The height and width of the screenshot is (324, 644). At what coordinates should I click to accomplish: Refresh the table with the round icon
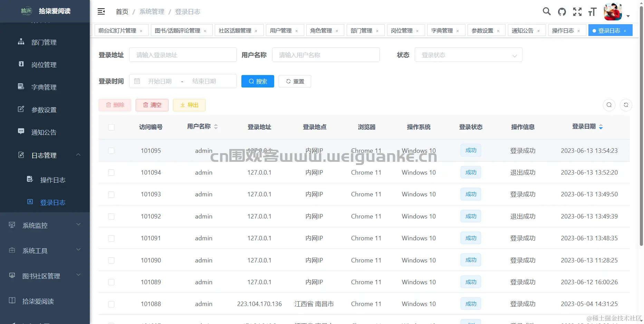[626, 105]
